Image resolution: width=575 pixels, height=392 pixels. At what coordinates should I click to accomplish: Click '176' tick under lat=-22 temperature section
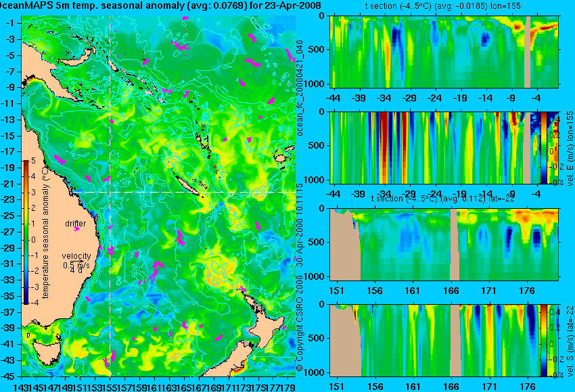(x=527, y=291)
